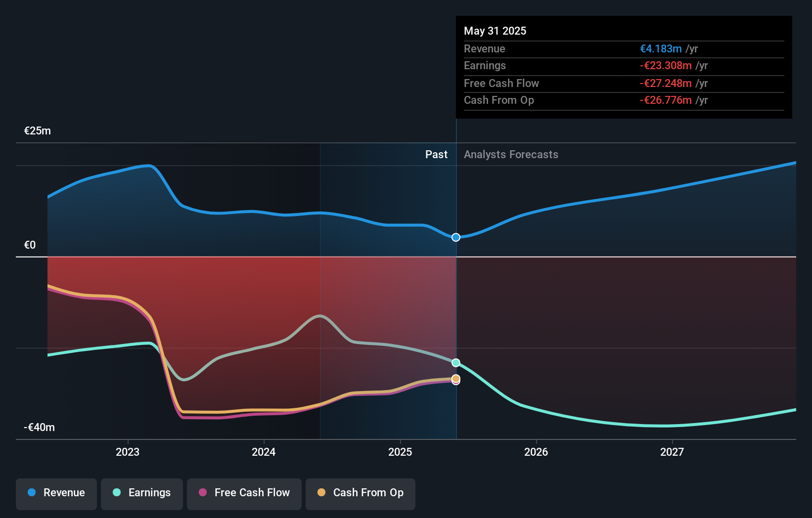Click the Revenue row label in tooltip
This screenshot has width=812, height=518.
tap(485, 49)
